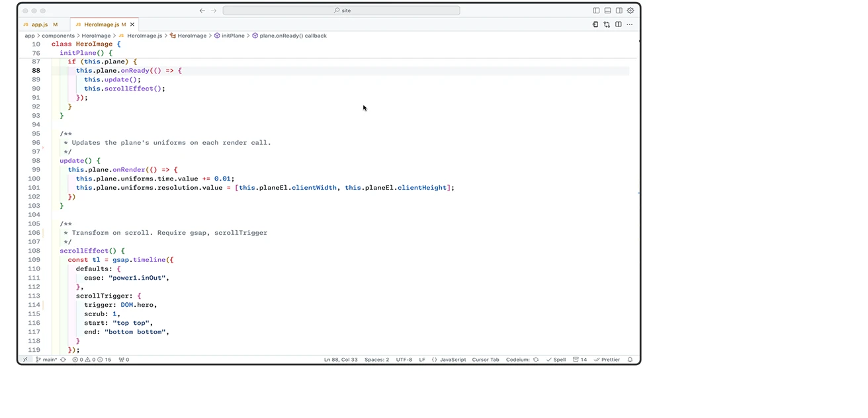Navigate forward with the right arrow
868x418 pixels.
click(x=213, y=11)
